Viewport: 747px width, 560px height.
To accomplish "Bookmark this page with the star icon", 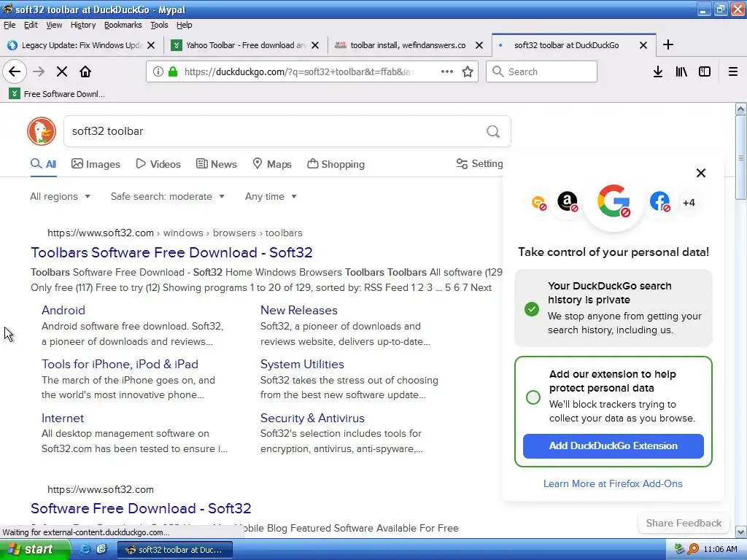I will click(x=468, y=71).
